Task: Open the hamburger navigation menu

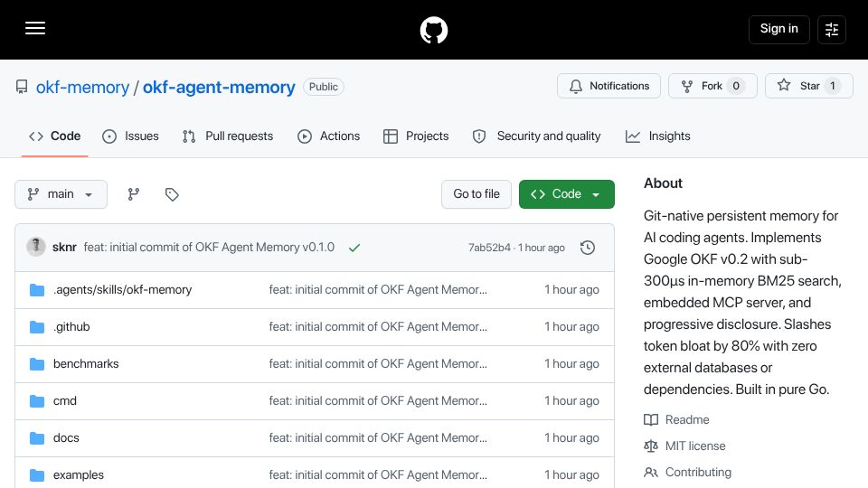Action: click(35, 28)
